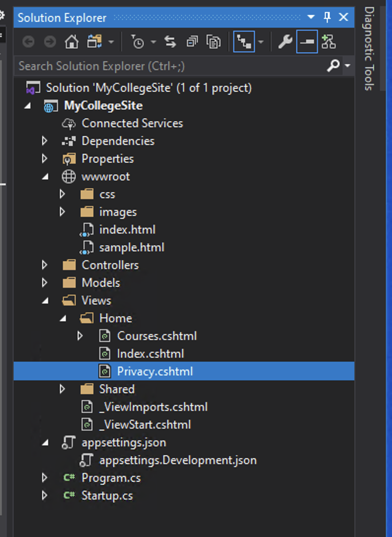
Task: Click Sync with Active Document icon
Action: coord(170,42)
